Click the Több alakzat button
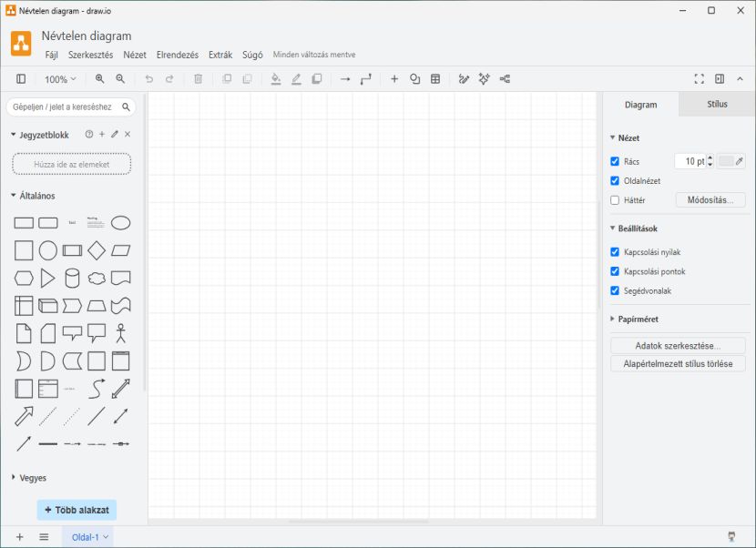This screenshot has height=548, width=756. pos(77,510)
